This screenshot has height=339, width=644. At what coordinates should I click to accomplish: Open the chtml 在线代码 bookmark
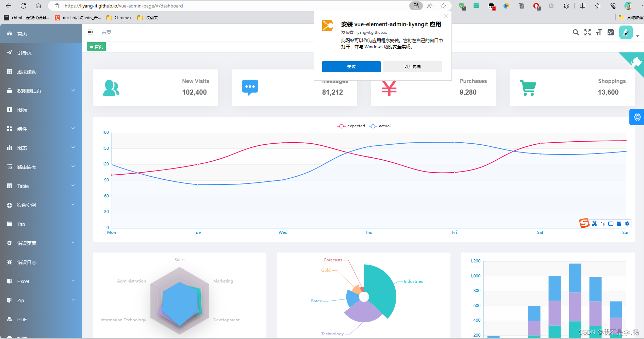click(27, 18)
